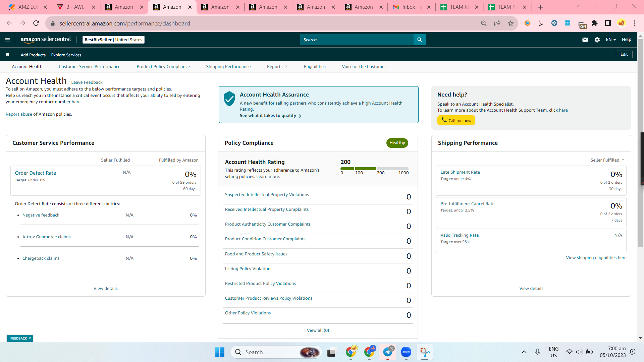
Task: Open Restricted Product Policy Violations
Action: point(261,283)
